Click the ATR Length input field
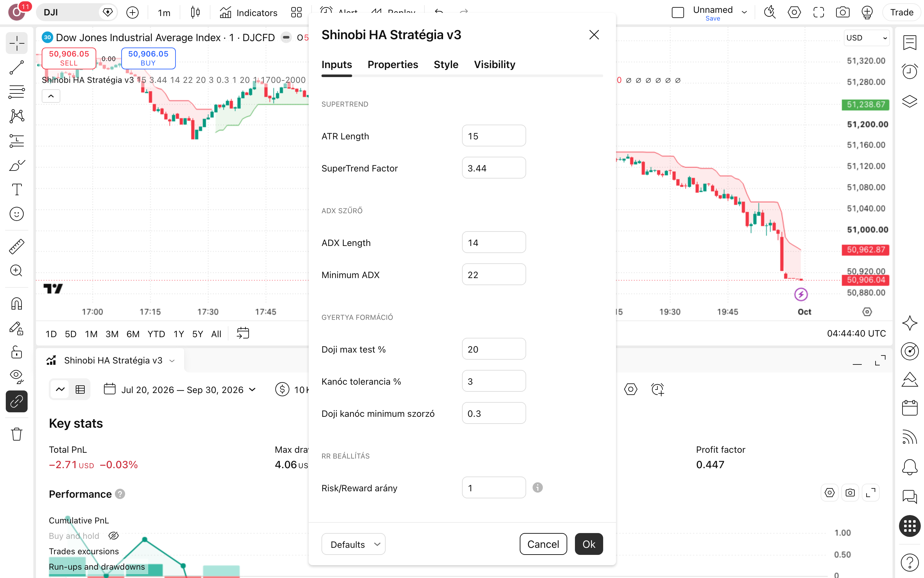 494,136
